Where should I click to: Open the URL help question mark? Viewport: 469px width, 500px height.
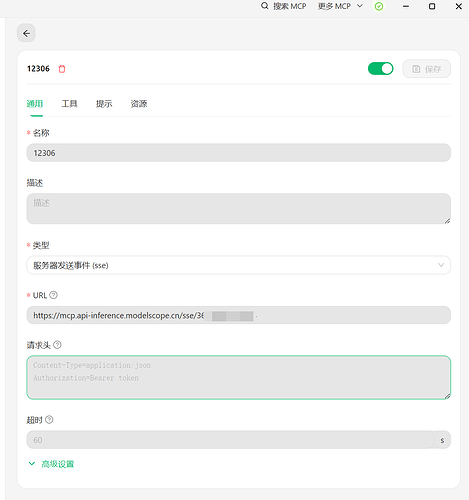tap(53, 295)
